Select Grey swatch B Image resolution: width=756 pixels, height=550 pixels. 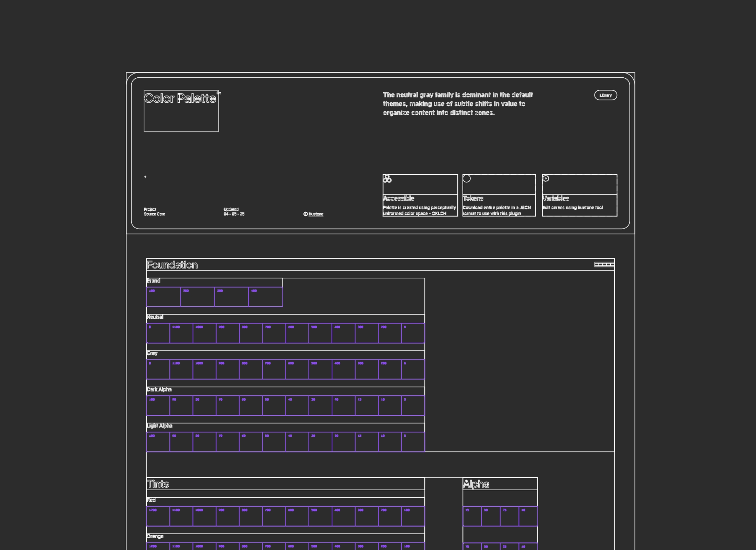(x=158, y=369)
